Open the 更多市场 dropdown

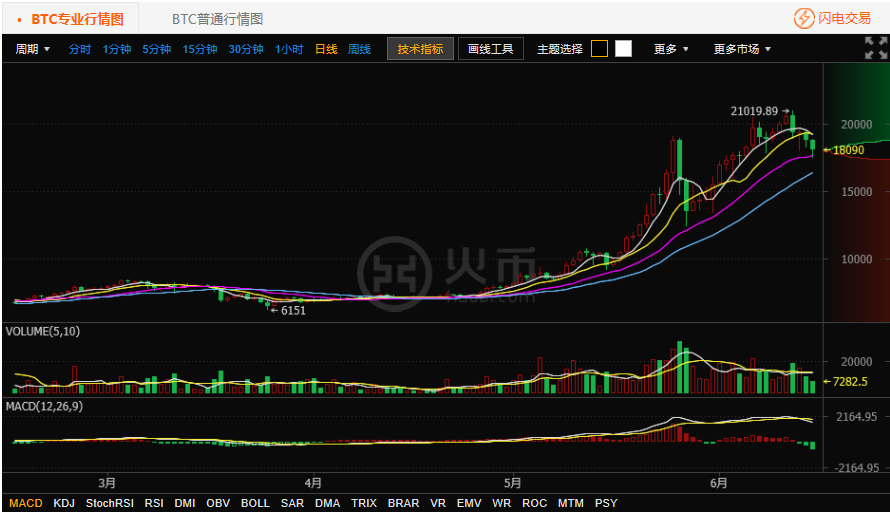tap(741, 49)
